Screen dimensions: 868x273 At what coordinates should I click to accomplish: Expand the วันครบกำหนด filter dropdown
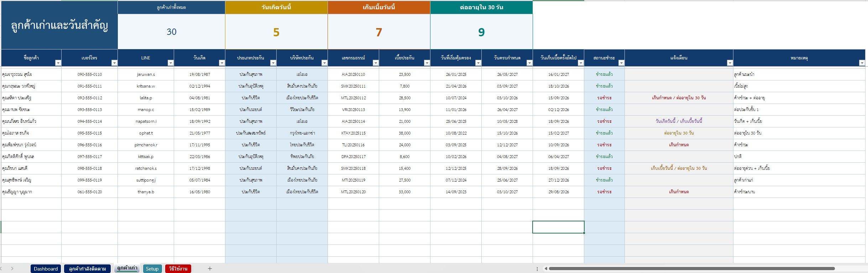coord(529,63)
